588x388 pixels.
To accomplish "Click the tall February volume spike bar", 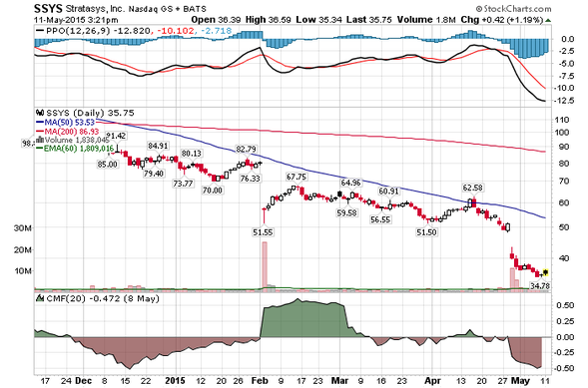I will (x=265, y=265).
